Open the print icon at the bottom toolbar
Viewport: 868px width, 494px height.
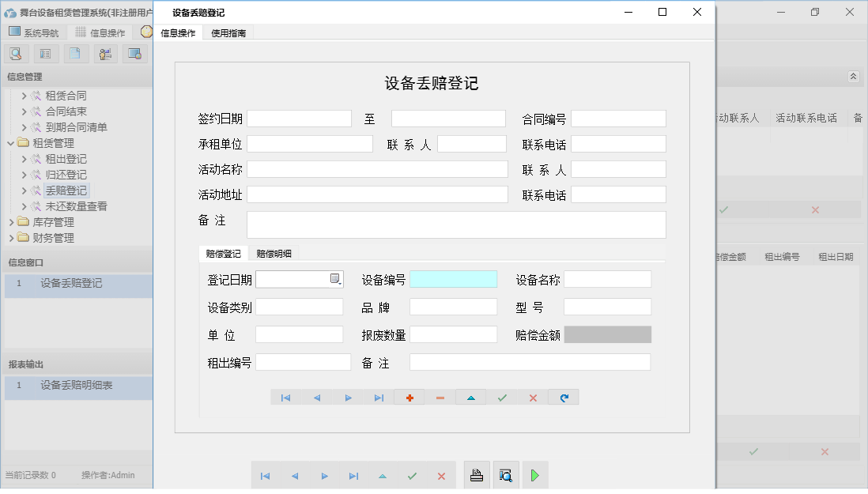point(477,474)
